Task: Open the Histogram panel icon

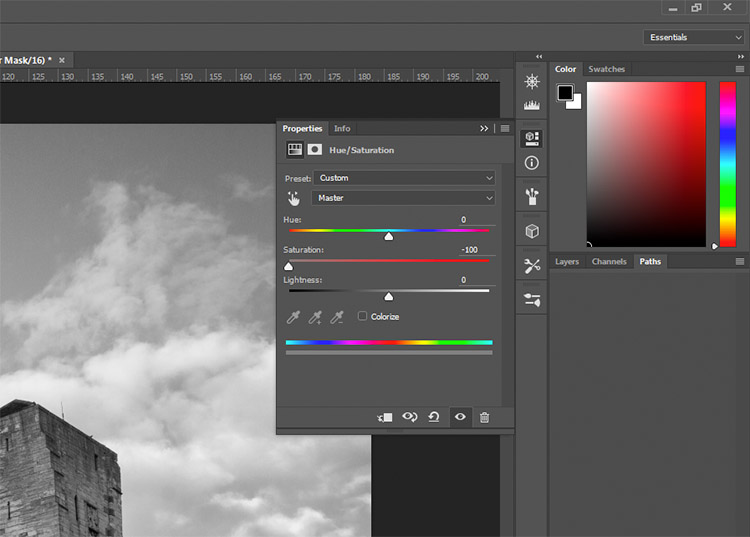Action: [531, 104]
